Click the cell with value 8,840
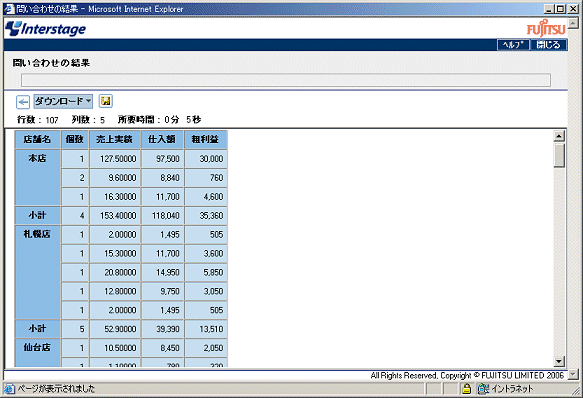Screen dimensions: 583x398 pyautogui.click(x=162, y=178)
